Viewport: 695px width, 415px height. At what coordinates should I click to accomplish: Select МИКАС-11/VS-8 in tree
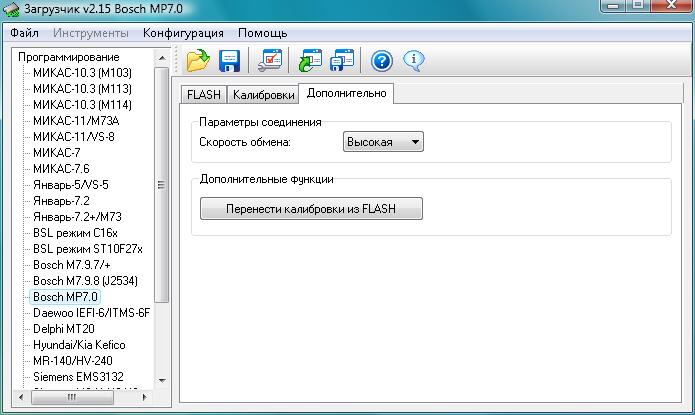[74, 137]
